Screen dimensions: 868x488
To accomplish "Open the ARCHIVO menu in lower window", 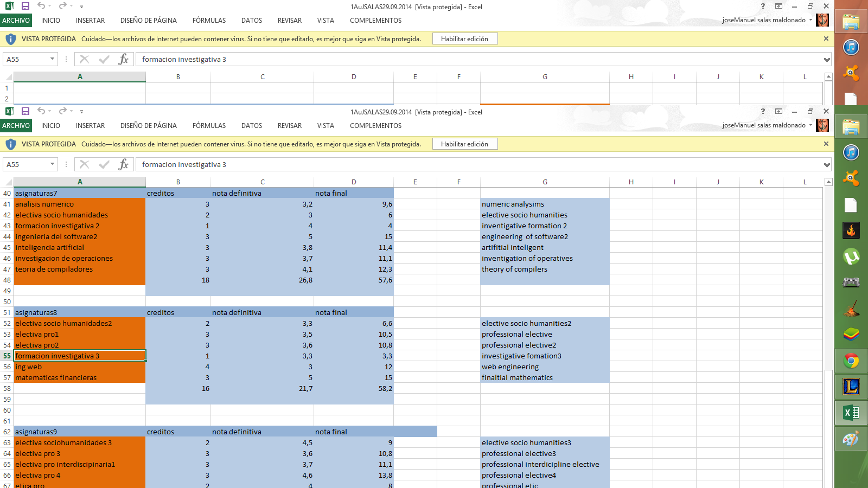I will (16, 126).
